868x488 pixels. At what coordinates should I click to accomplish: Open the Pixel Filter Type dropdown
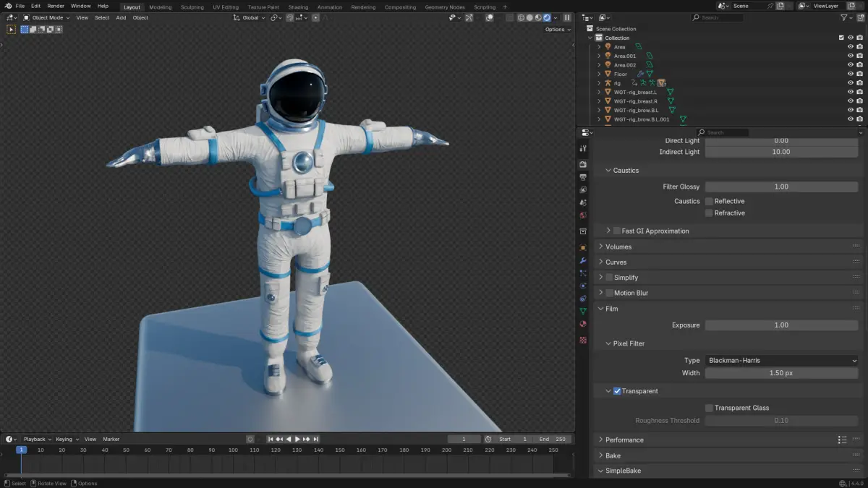781,360
